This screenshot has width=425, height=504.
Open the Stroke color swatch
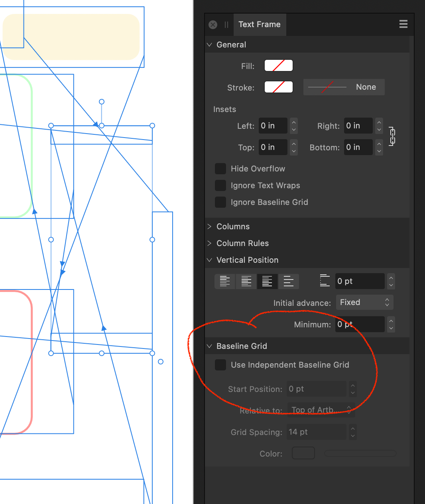(x=279, y=87)
